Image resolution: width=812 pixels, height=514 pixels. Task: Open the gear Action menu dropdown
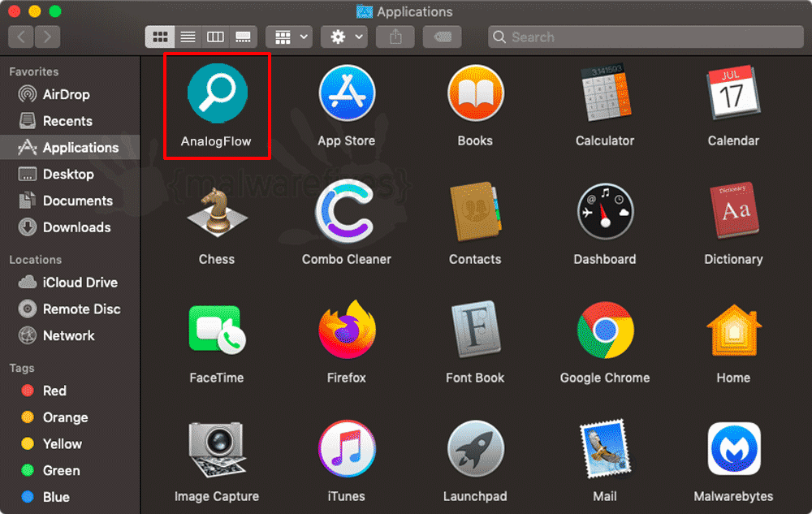[344, 37]
